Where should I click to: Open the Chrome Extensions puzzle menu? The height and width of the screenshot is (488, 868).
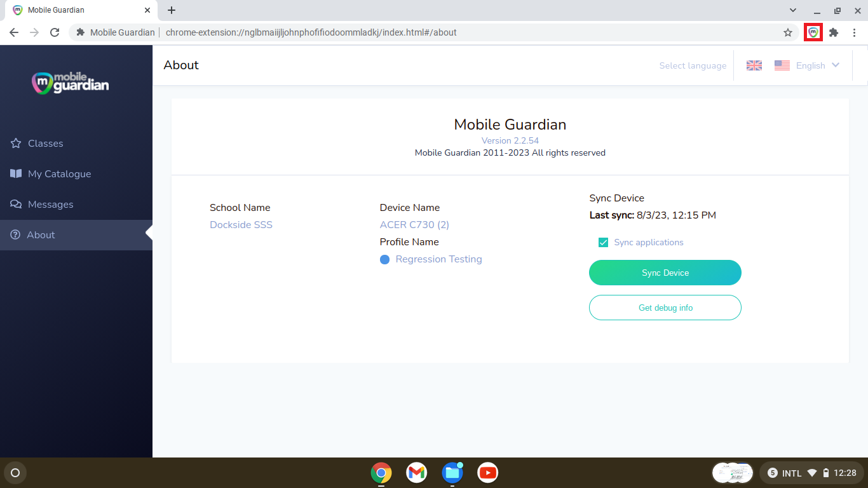click(834, 32)
